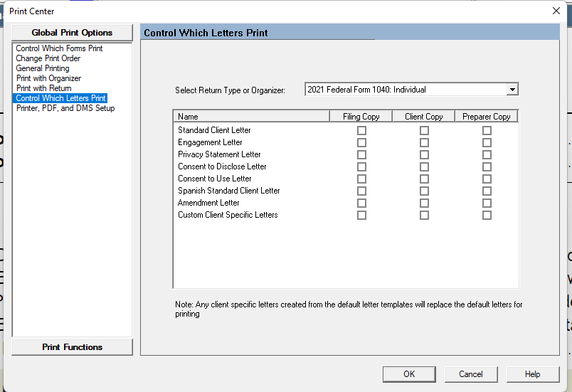Viewport: 572px width, 392px height.
Task: Go to General Printing settings
Action: (x=43, y=68)
